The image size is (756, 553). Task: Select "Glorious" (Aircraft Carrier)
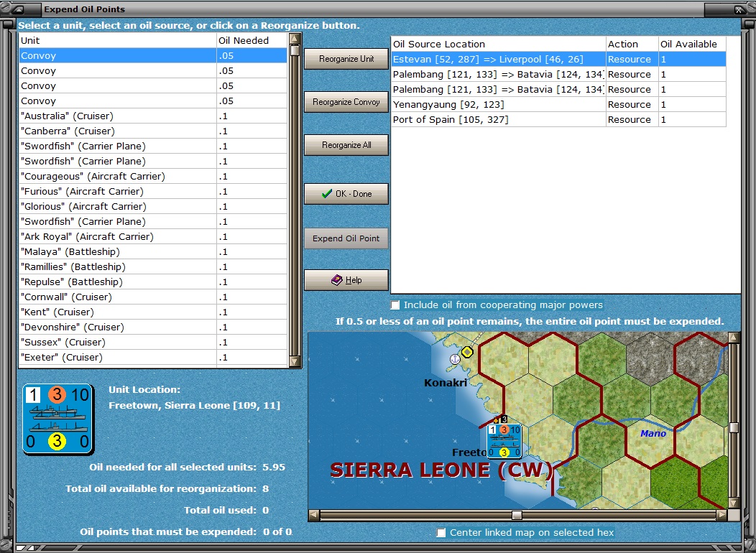tap(153, 206)
